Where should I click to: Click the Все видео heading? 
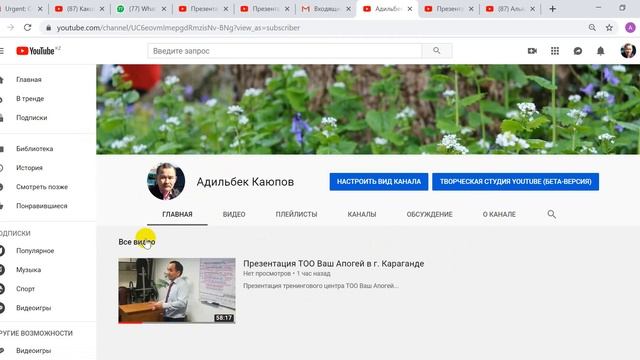pos(137,242)
